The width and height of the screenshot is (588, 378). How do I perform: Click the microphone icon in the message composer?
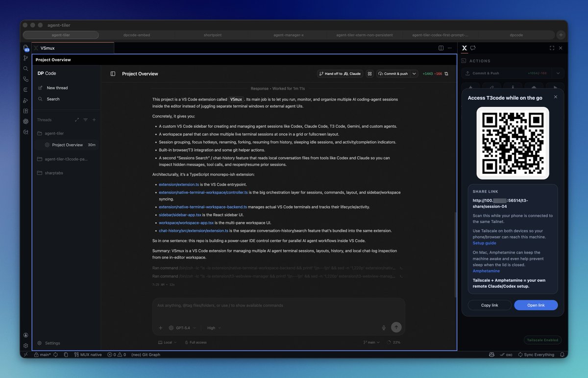384,328
